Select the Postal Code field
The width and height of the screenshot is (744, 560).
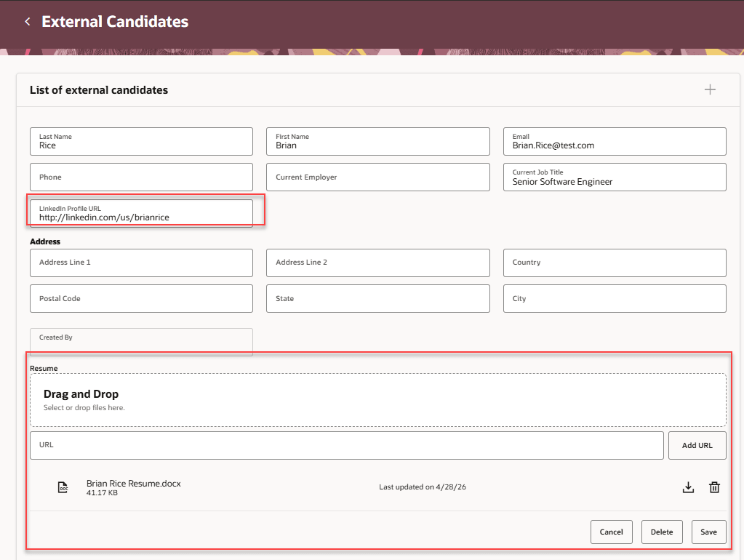click(141, 298)
